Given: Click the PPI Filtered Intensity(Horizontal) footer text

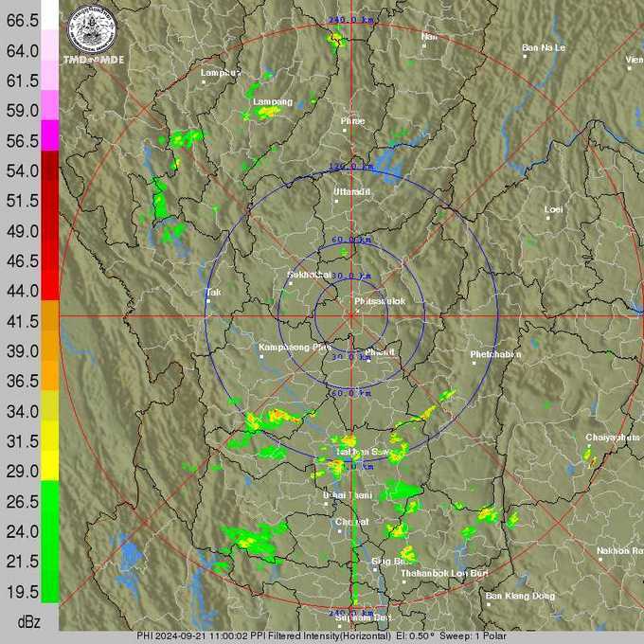Looking at the screenshot, I should (x=320, y=636).
